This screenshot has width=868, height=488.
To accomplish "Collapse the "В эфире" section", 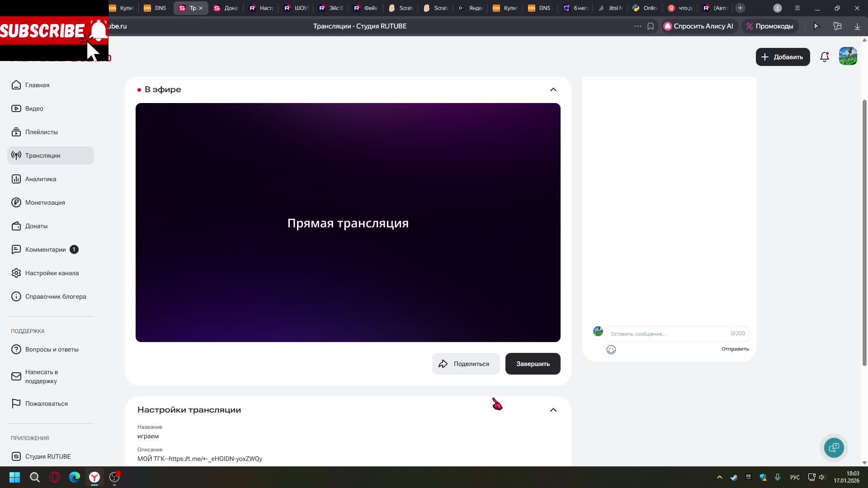I will (x=553, y=89).
